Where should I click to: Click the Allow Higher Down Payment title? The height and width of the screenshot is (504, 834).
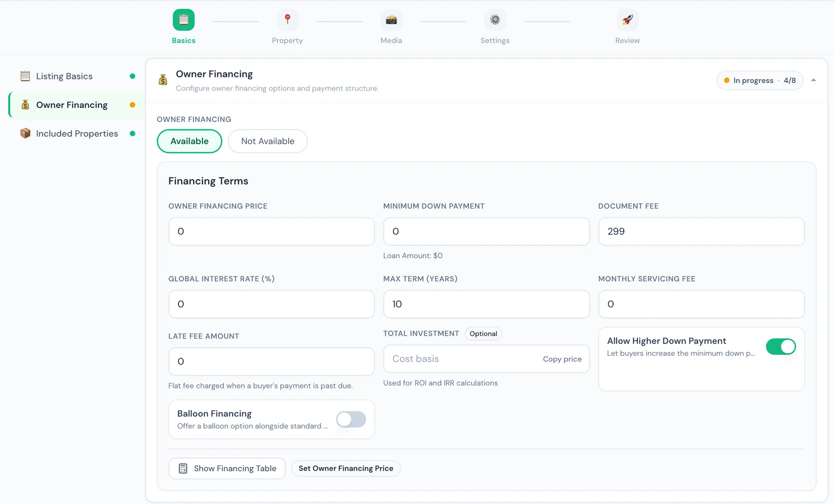[x=667, y=341]
